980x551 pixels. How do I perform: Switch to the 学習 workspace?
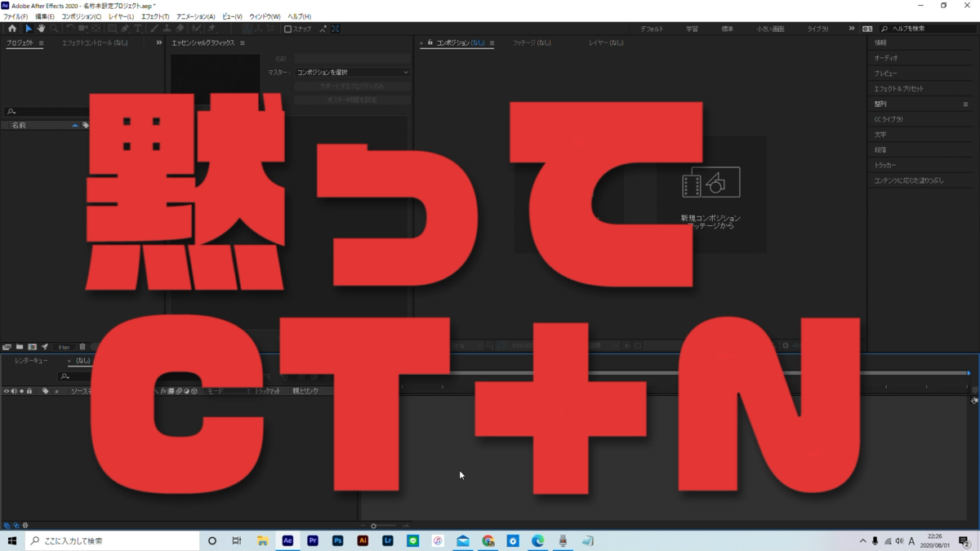coord(692,29)
